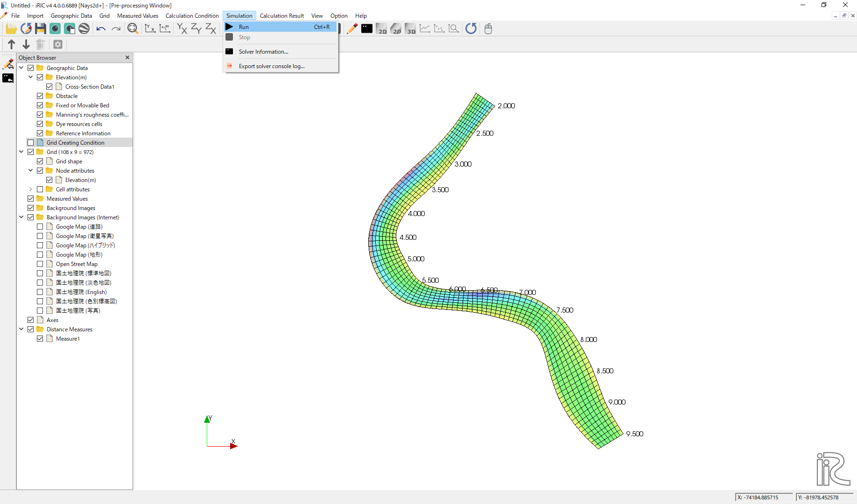
Task: Click the Google Earth export globe icon
Action: point(84,29)
